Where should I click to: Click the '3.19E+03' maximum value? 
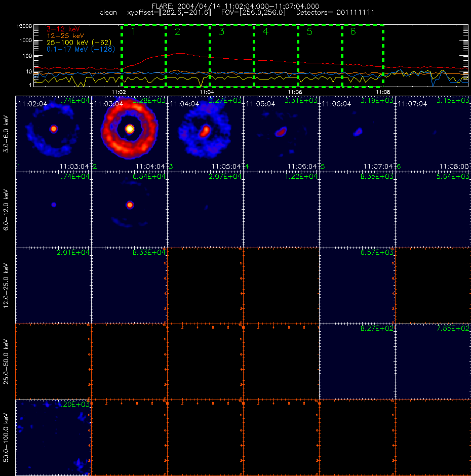(x=377, y=100)
